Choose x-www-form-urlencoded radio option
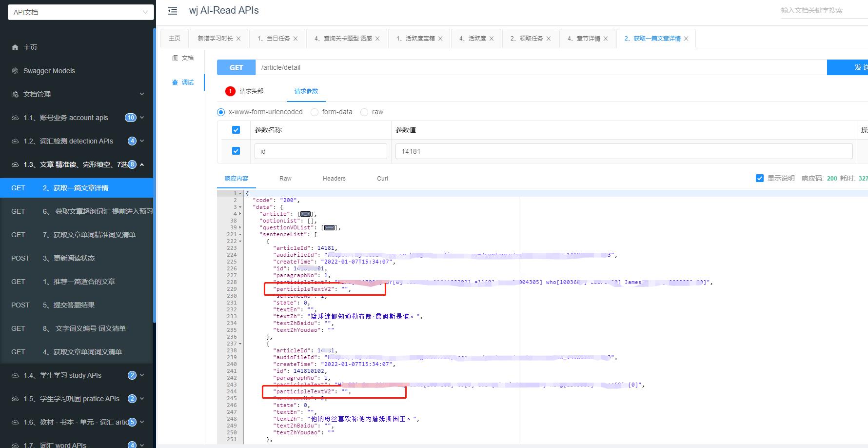 click(x=221, y=112)
